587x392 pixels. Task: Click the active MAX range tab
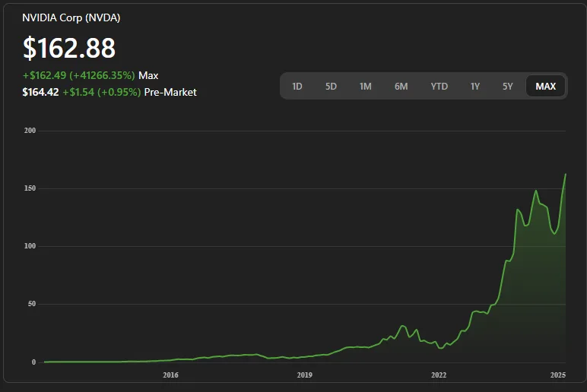coord(545,87)
